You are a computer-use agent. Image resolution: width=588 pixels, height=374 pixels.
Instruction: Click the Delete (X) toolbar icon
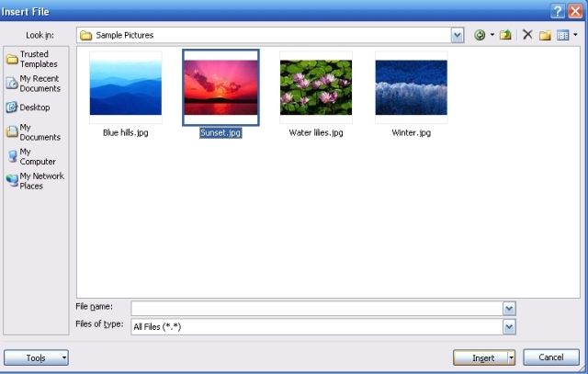pyautogui.click(x=527, y=35)
